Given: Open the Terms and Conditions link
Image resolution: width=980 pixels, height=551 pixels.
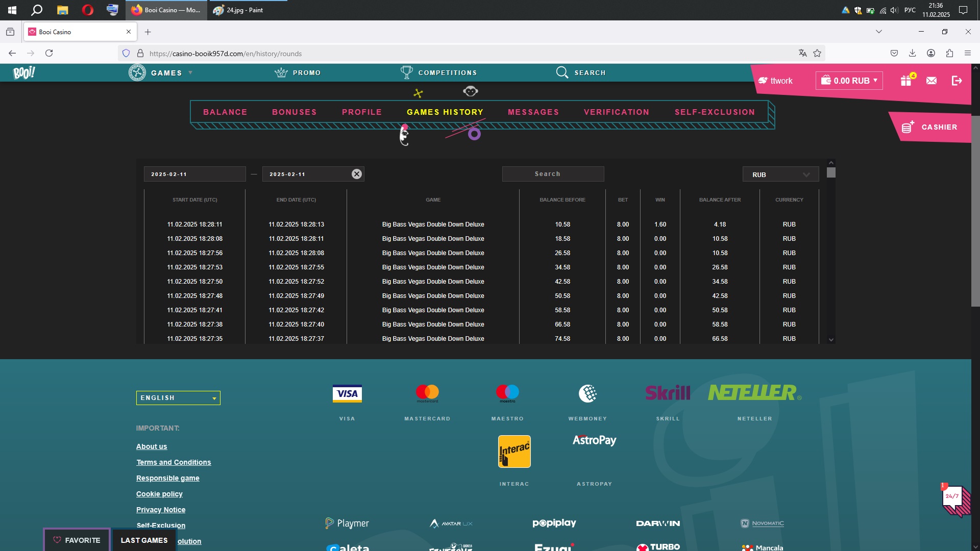Looking at the screenshot, I should [174, 462].
